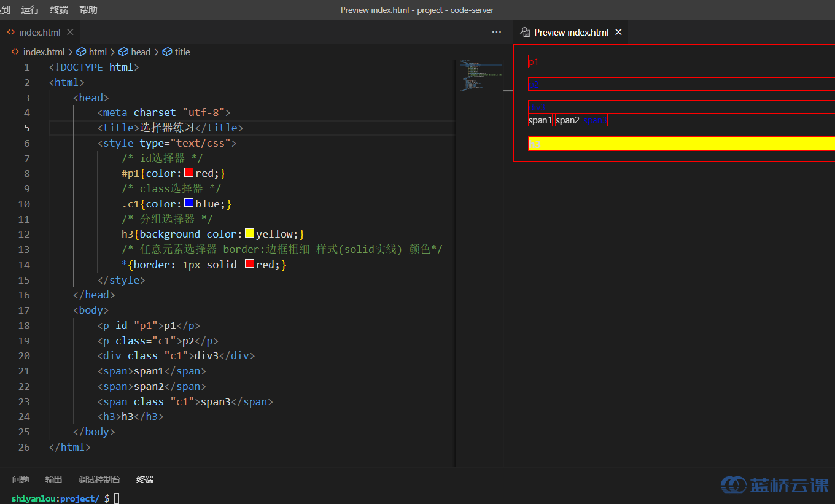Click the head symbol icon in breadcrumb
Screen dimensions: 835x504
coord(123,52)
